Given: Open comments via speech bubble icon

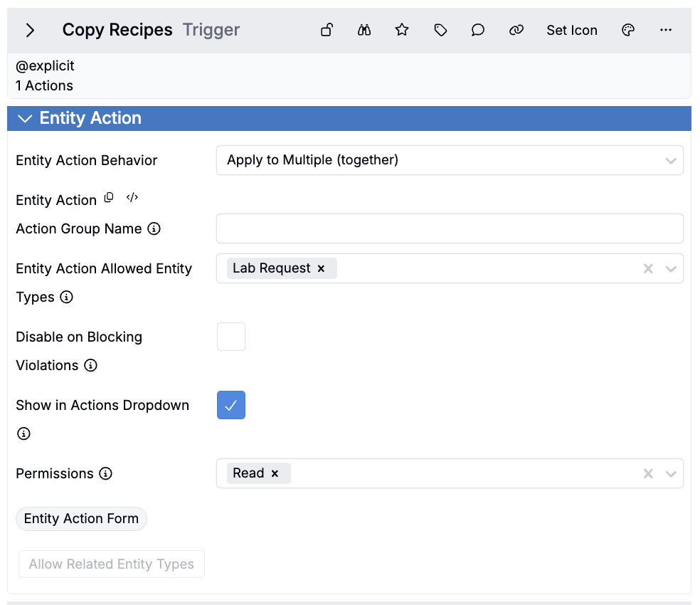Looking at the screenshot, I should coord(478,30).
